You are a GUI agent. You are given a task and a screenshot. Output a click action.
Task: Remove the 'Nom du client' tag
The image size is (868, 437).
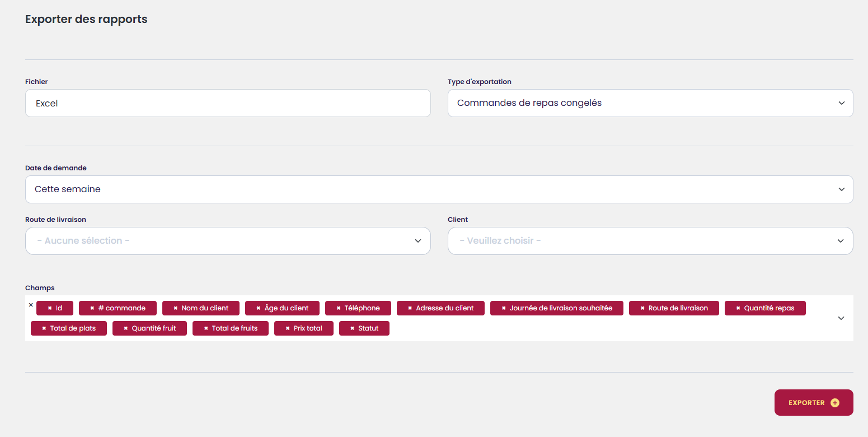pyautogui.click(x=176, y=308)
